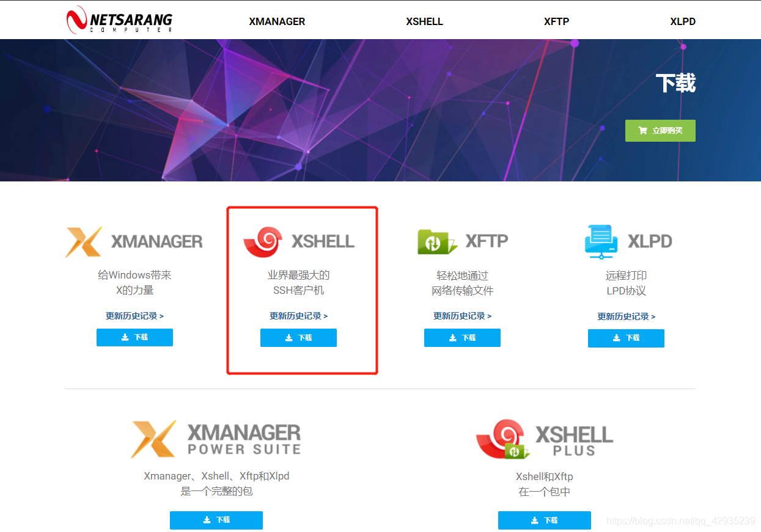Click the XLPD product title text
Screen dimensions: 761x532
pyautogui.click(x=650, y=241)
